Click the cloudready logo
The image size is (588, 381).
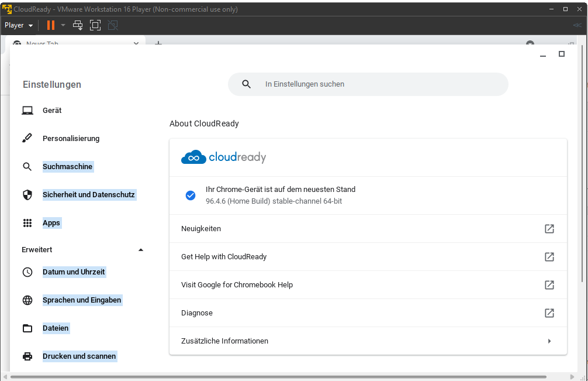coord(223,157)
